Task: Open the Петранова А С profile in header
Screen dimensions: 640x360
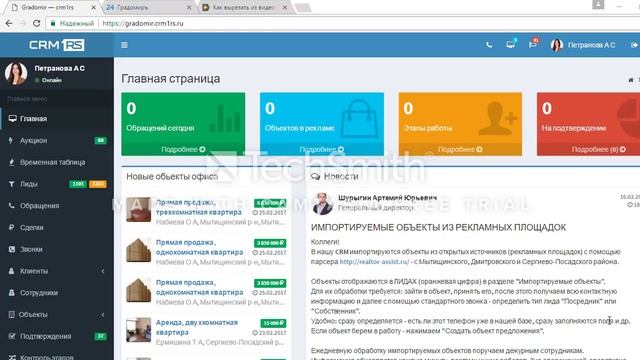Action: [x=582, y=45]
